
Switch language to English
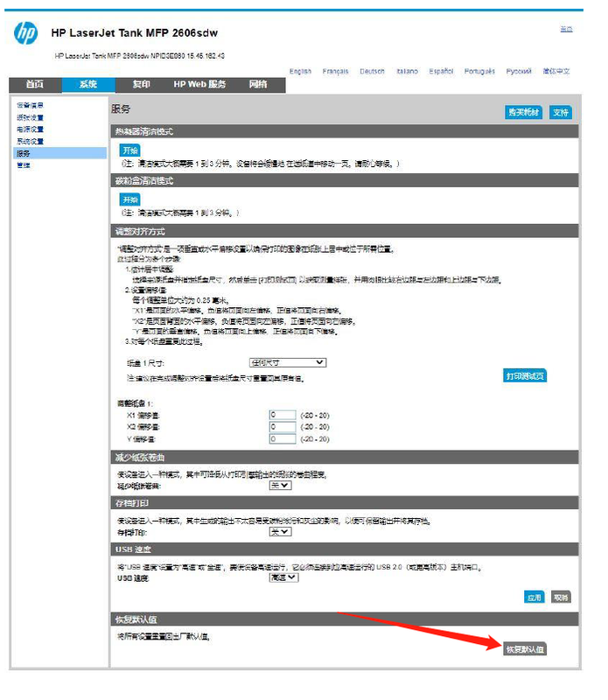pyautogui.click(x=300, y=72)
